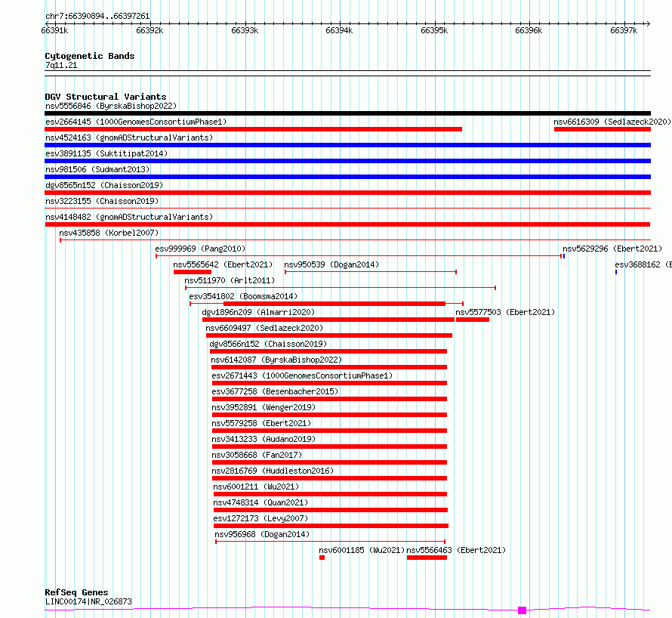Click the chr7:66390894..66397261 position label
This screenshot has width=672, height=618.
[x=97, y=16]
